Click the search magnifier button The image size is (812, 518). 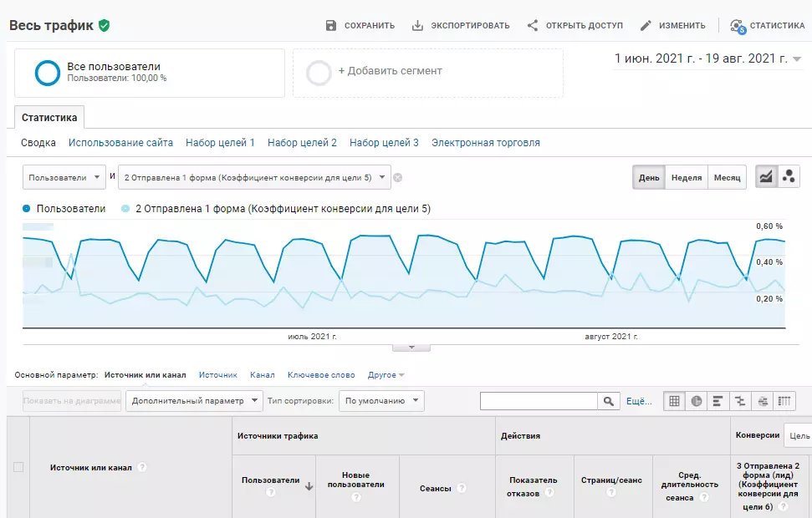click(609, 401)
